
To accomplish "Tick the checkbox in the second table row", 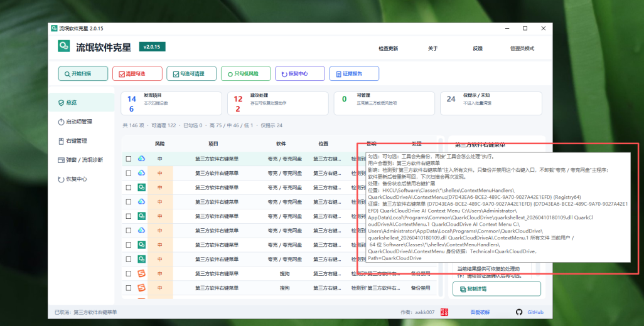I will 129,173.
